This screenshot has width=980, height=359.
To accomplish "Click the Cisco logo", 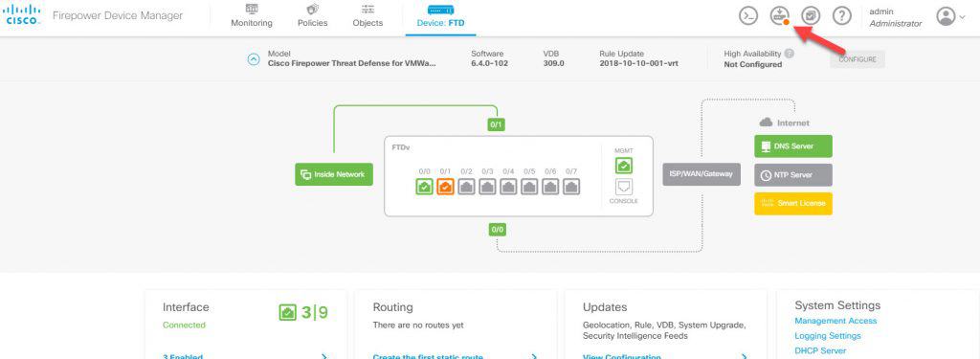I will 23,15.
